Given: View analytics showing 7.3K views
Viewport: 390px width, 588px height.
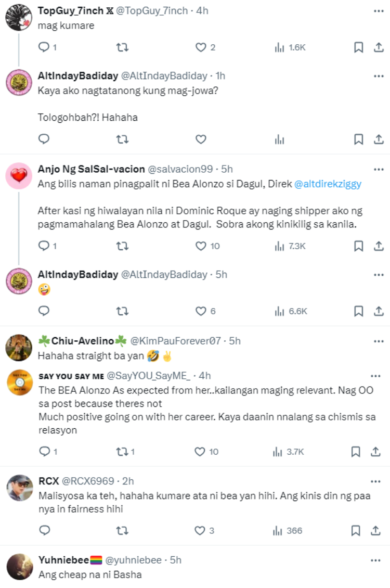Looking at the screenshot, I should click(290, 246).
